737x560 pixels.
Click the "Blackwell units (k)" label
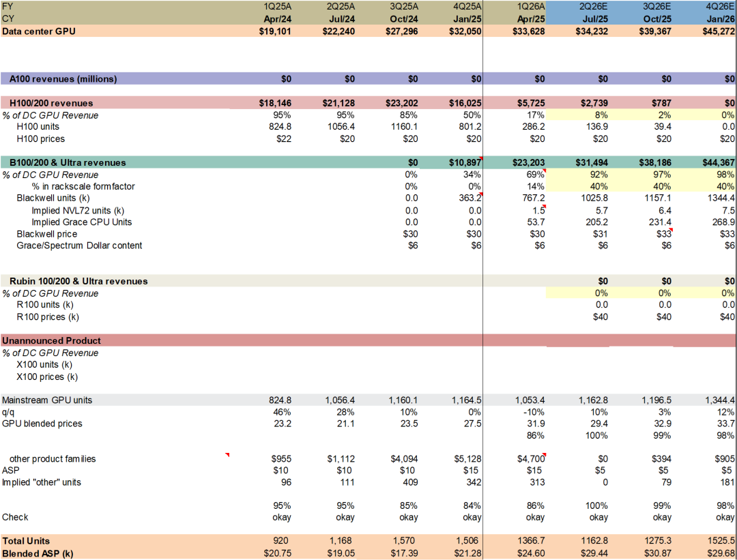tap(53, 198)
